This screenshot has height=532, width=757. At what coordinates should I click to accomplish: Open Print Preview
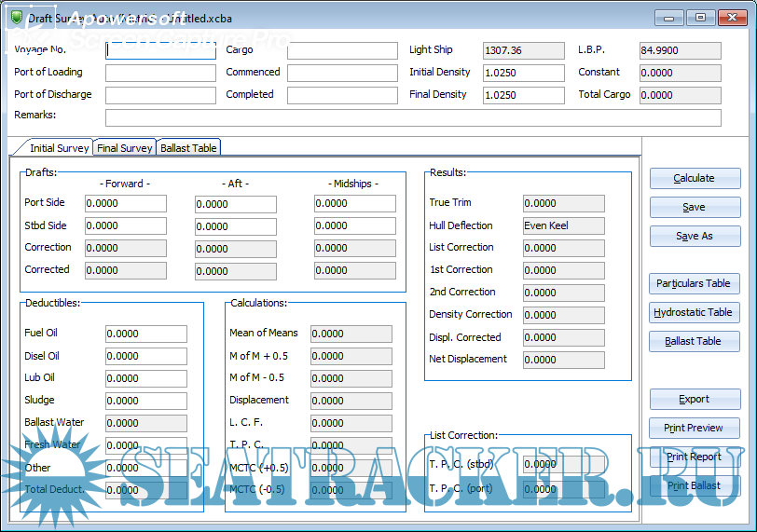tap(695, 428)
